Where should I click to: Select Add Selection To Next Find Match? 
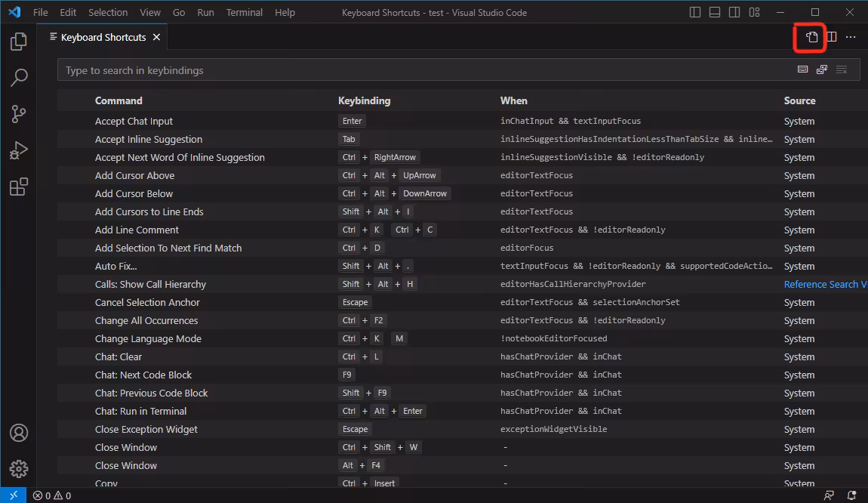[168, 248]
